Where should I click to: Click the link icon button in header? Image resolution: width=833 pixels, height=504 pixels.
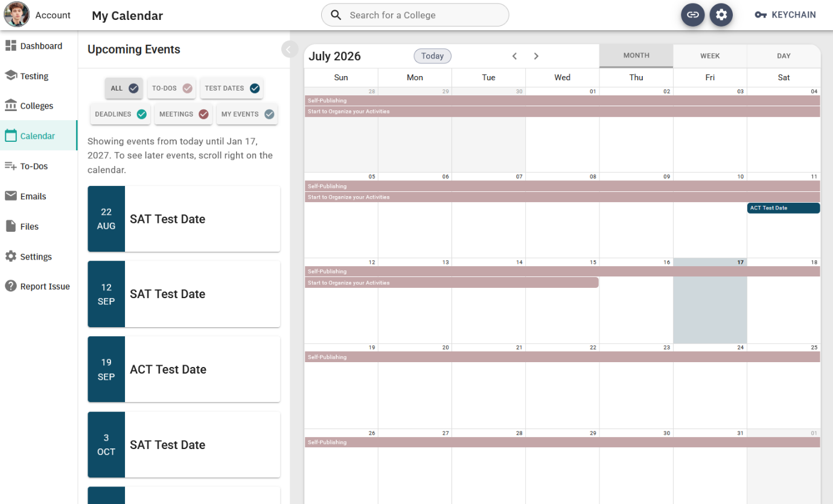click(693, 15)
